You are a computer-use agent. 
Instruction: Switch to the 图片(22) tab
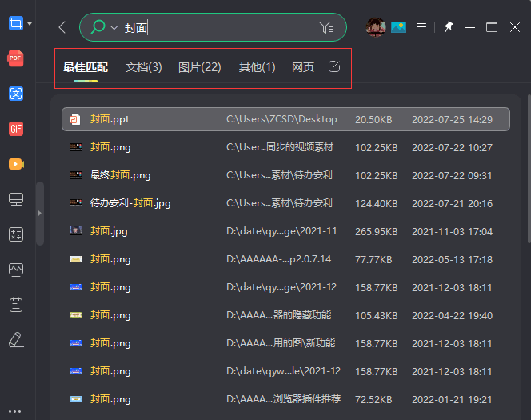[199, 67]
